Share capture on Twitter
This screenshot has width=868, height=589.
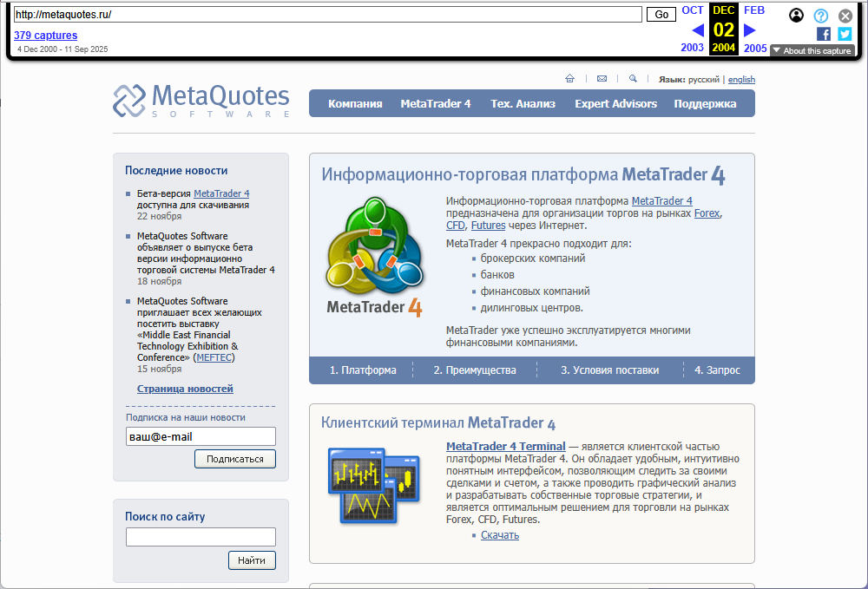[x=845, y=35]
